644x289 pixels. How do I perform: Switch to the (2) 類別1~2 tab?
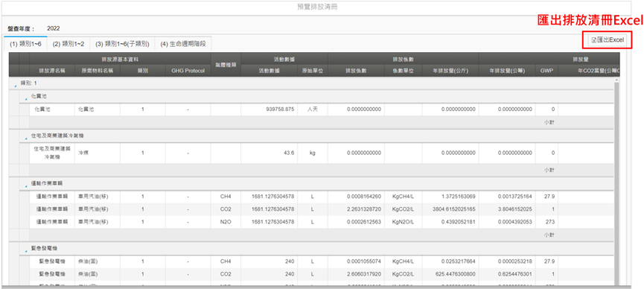[68, 44]
